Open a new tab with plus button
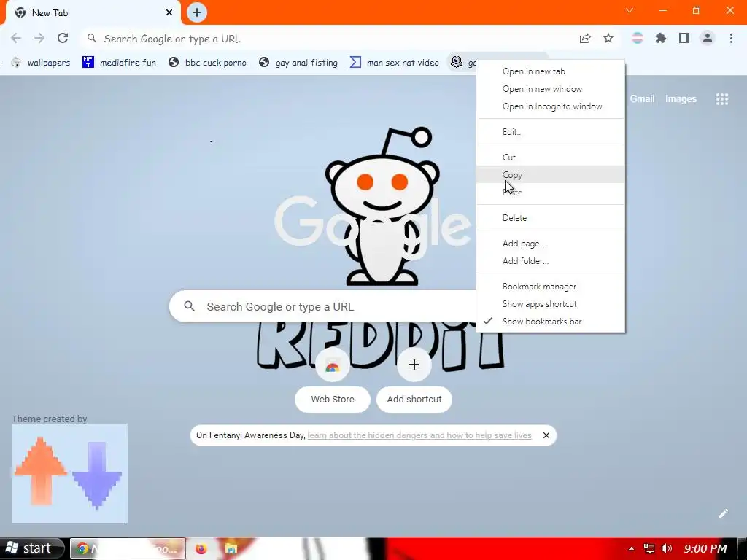The image size is (747, 560). [197, 12]
